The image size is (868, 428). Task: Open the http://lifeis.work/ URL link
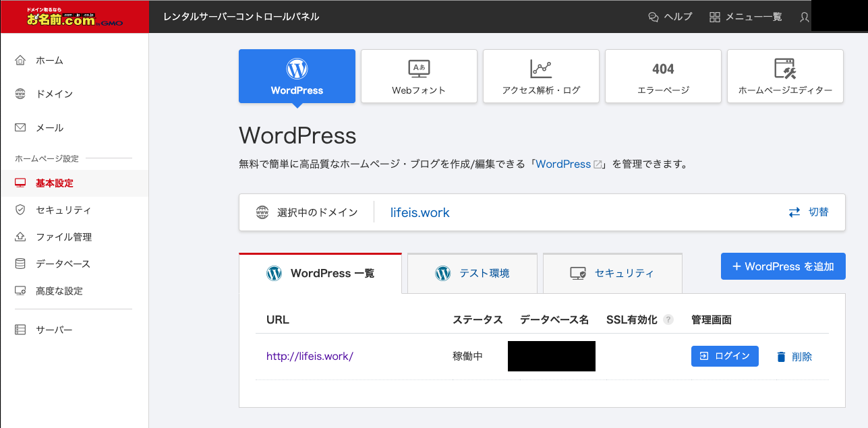(310, 357)
